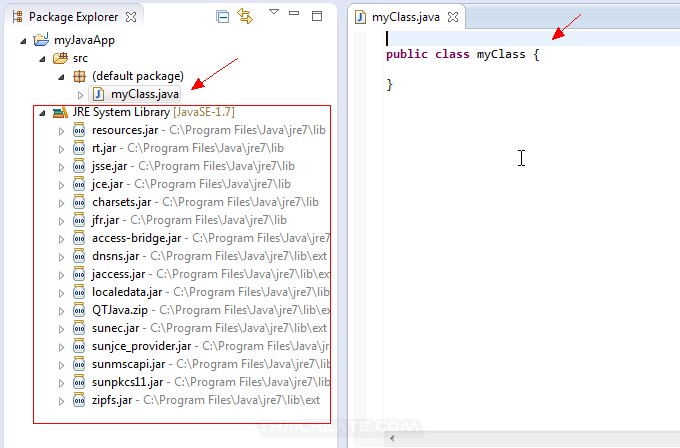Click the jfr.jar jar icon
The image size is (680, 448).
click(79, 220)
